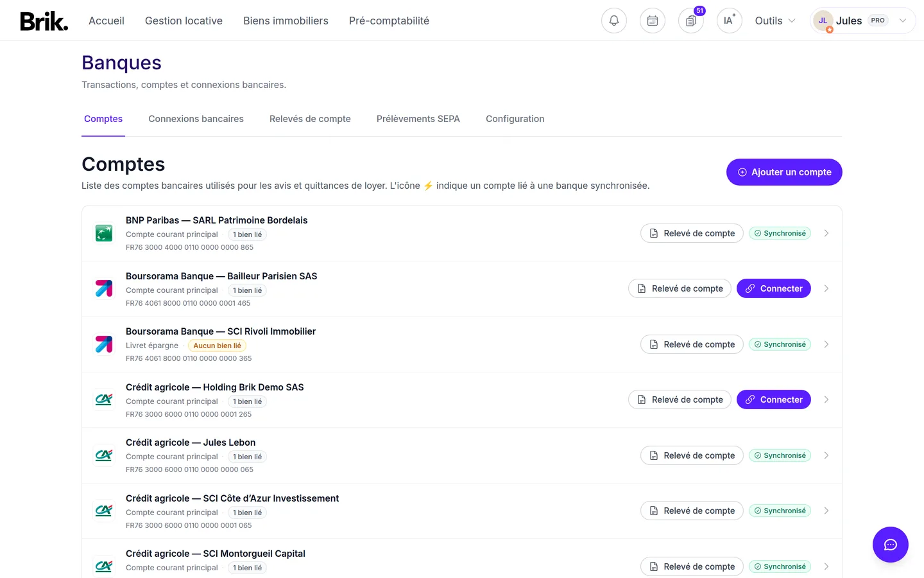Image resolution: width=924 pixels, height=578 pixels.
Task: Click IBAN 'FR76 3000 4000 0110 0000 0000 865'
Action: [189, 247]
